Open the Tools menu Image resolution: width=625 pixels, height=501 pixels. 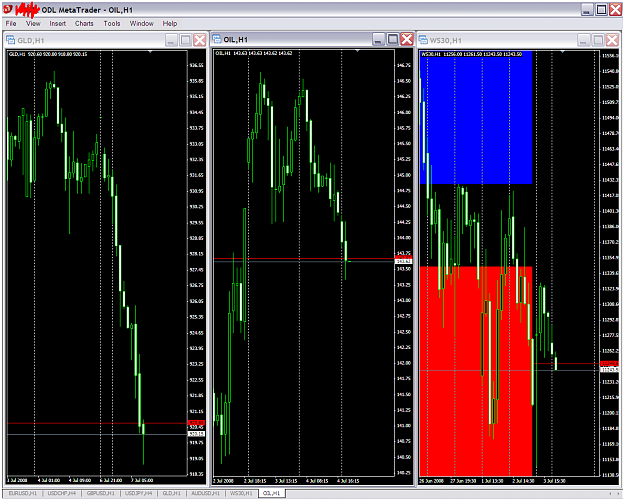(112, 24)
